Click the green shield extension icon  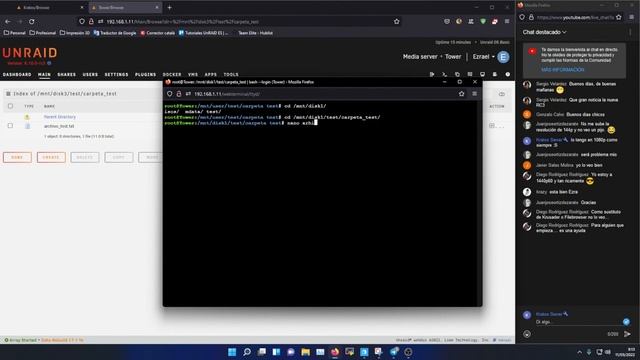(x=483, y=22)
